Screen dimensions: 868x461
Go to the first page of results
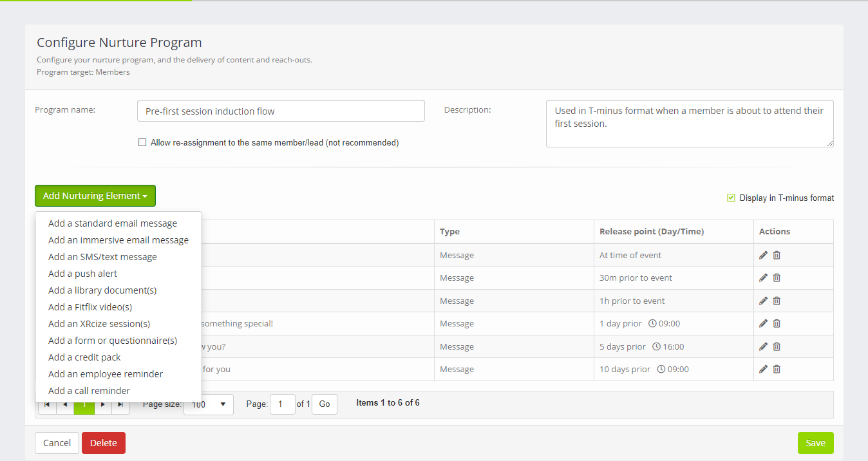47,404
